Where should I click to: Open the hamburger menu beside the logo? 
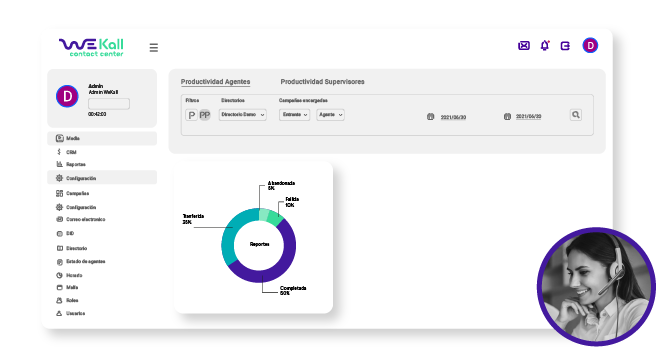(153, 48)
